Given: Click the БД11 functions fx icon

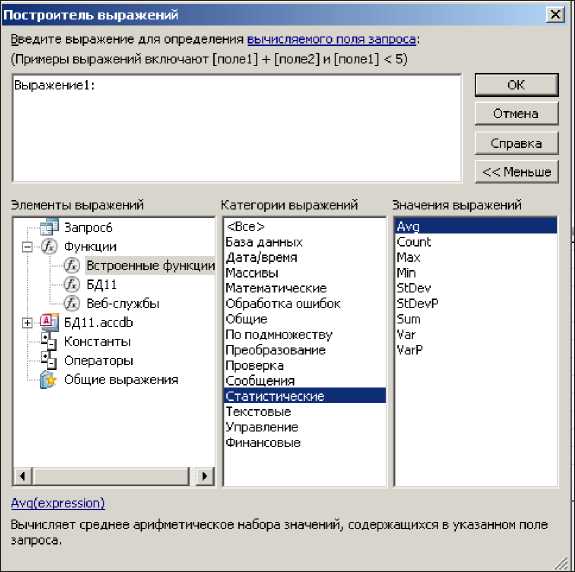Looking at the screenshot, I should 72,284.
